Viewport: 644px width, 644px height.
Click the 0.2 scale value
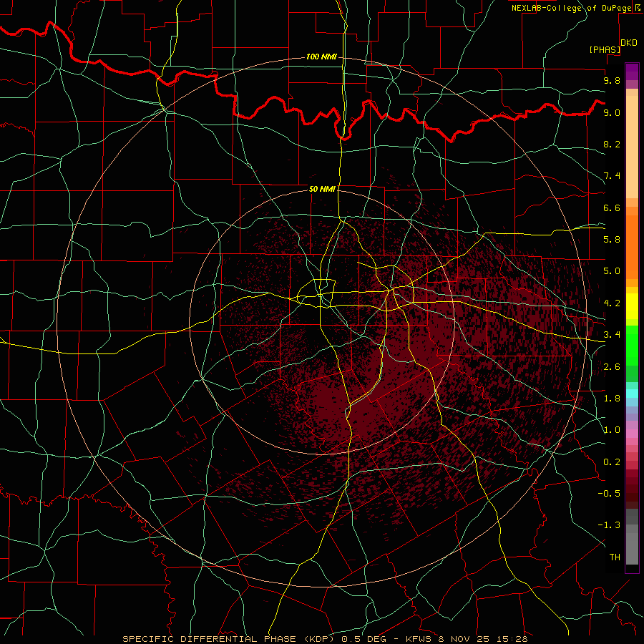coord(612,462)
